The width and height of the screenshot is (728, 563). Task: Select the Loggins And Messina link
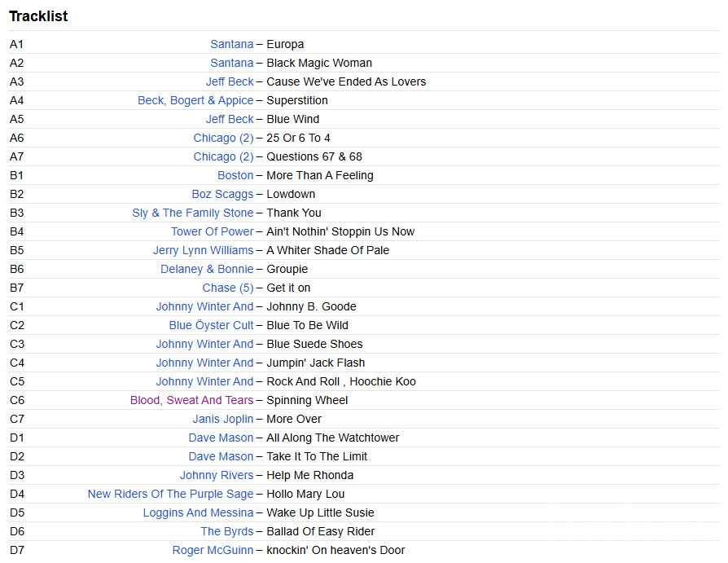click(198, 512)
